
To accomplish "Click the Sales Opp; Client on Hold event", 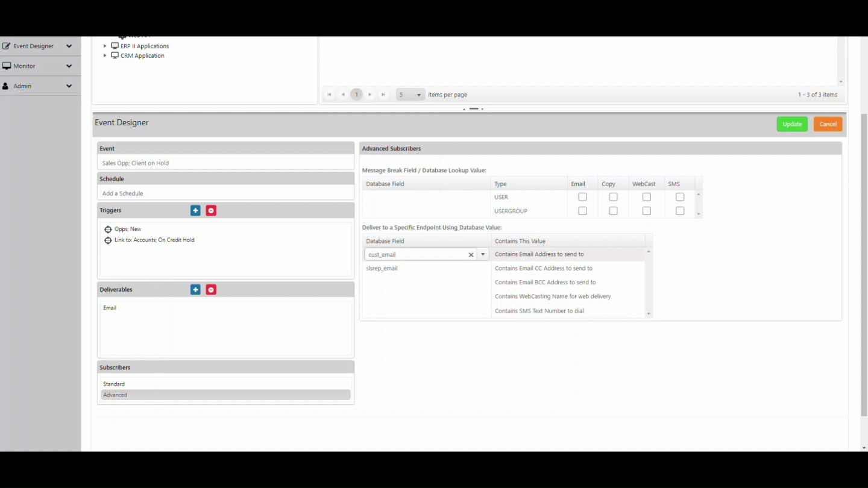I will point(136,163).
